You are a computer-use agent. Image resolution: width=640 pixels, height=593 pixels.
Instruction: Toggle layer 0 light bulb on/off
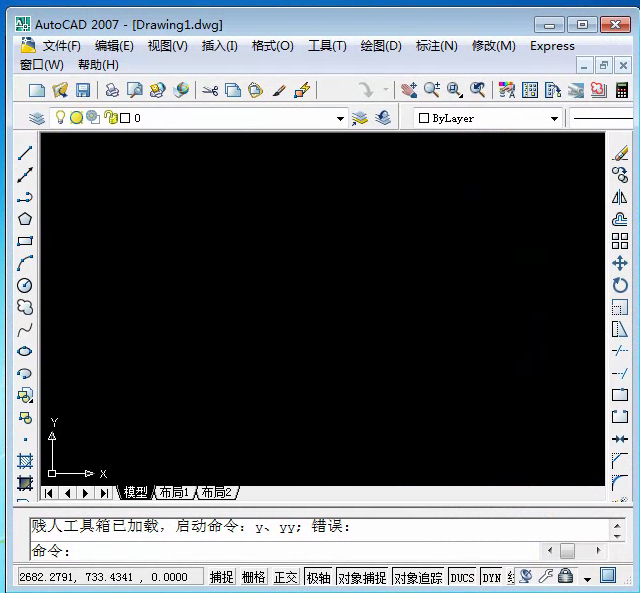point(60,118)
